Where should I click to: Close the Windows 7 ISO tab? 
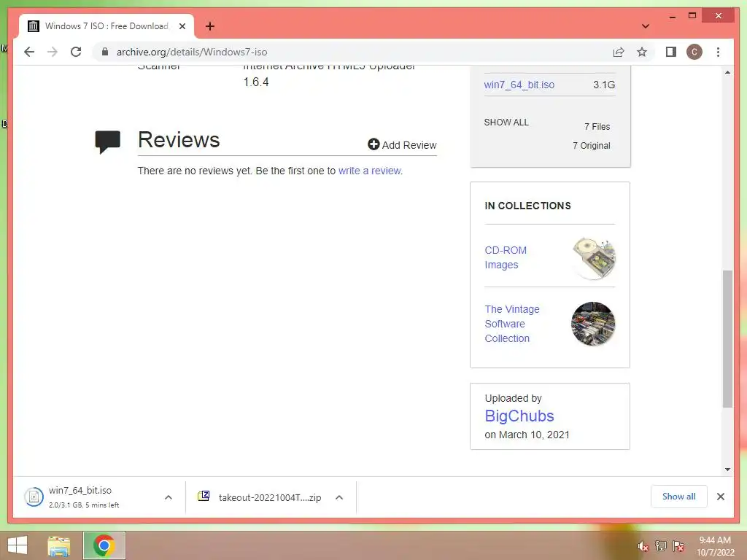click(x=182, y=26)
